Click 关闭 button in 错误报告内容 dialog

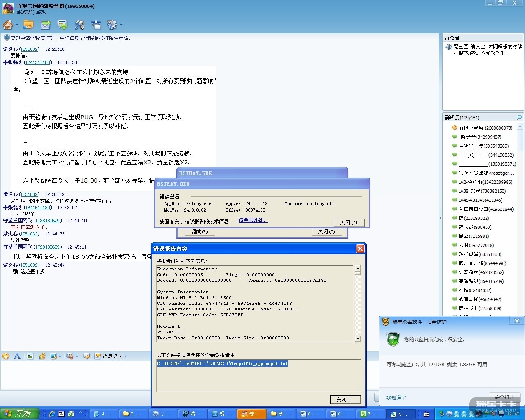pyautogui.click(x=345, y=399)
